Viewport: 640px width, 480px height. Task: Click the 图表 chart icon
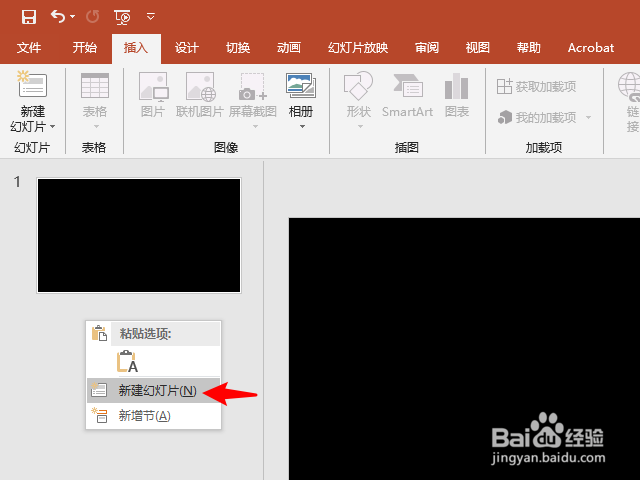point(456,86)
